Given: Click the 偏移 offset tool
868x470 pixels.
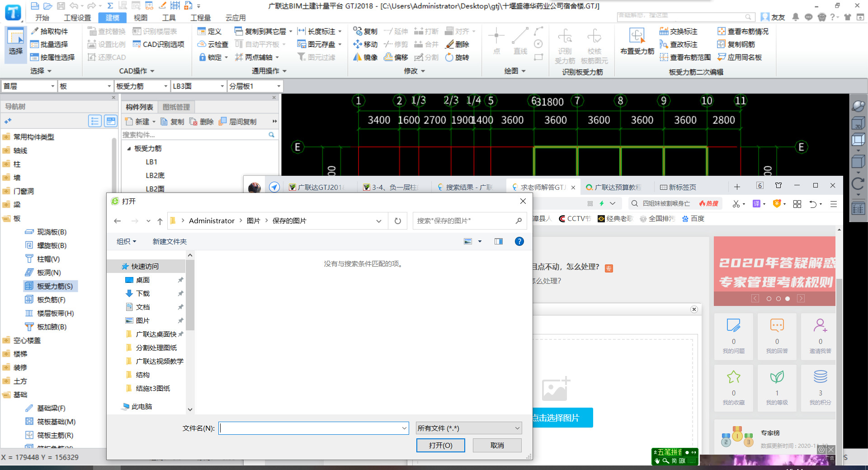Looking at the screenshot, I should 396,57.
